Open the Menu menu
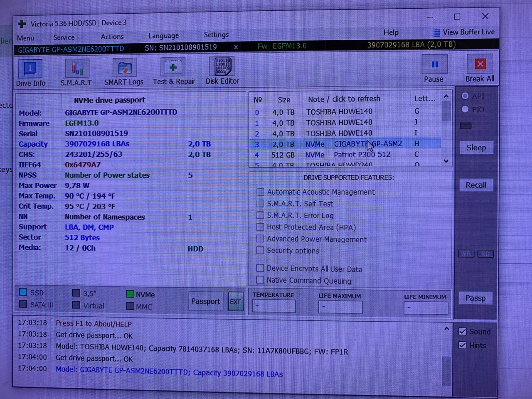The image size is (532, 399). click(25, 38)
